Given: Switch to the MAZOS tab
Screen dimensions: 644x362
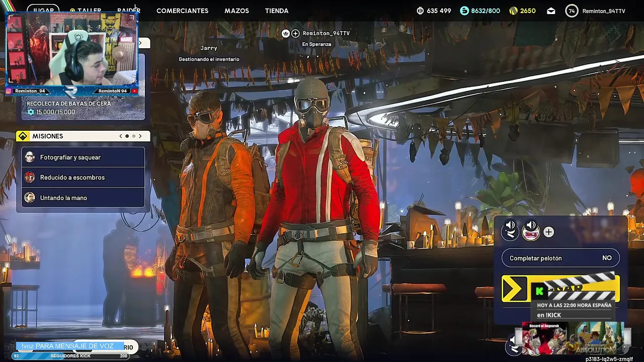Looking at the screenshot, I should point(236,11).
